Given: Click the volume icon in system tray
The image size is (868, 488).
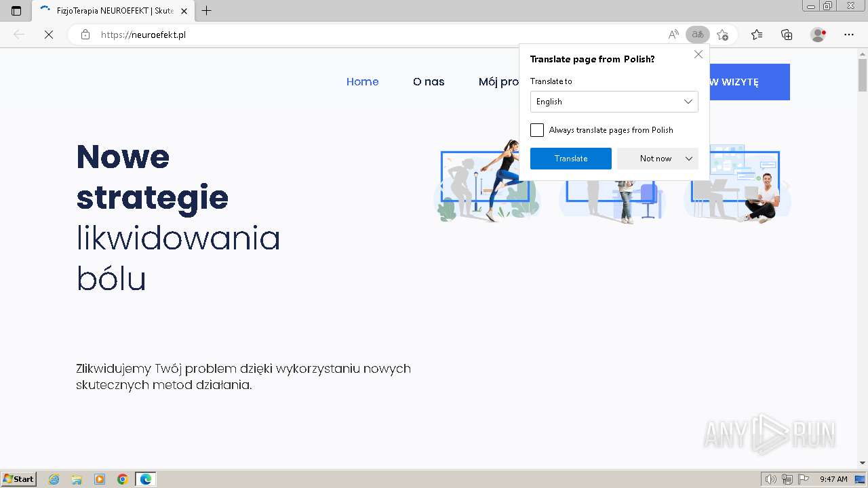Looking at the screenshot, I should [x=771, y=479].
